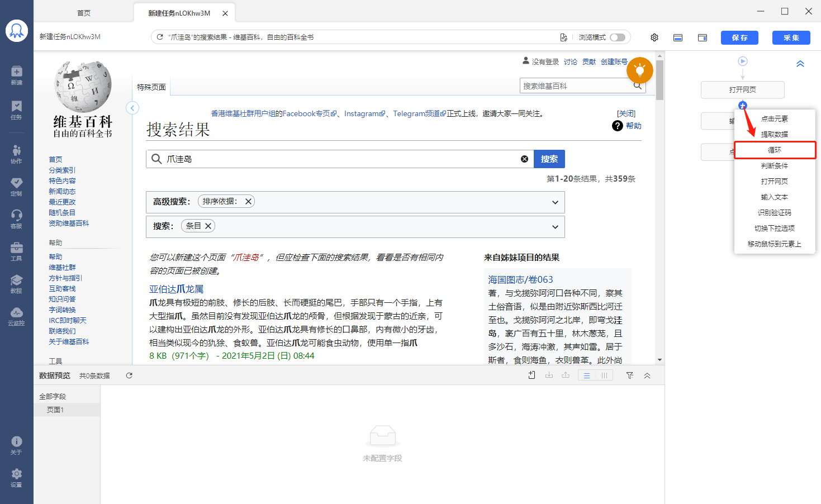Click the bottom panel layout icon
The image size is (821, 504).
[678, 37]
